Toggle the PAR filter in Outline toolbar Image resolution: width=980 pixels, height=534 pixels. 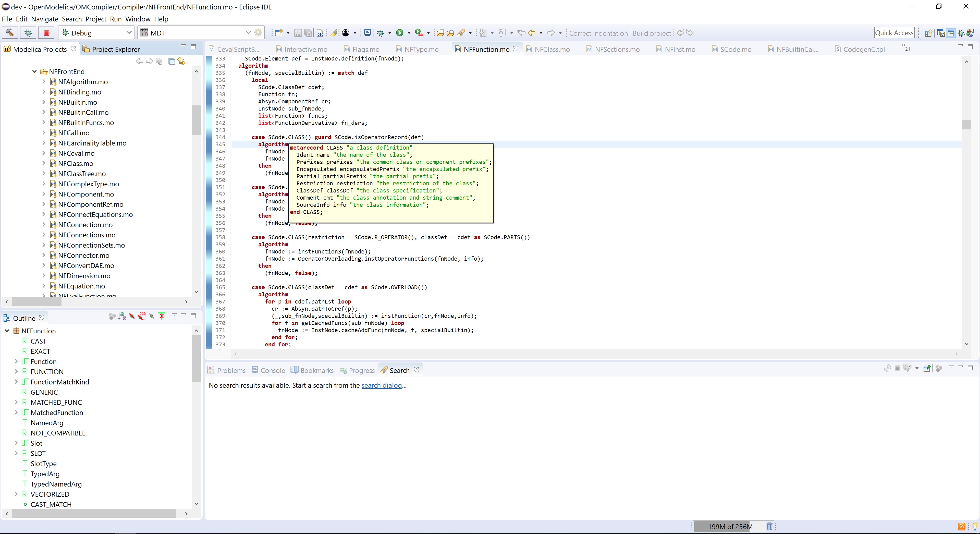point(142,316)
